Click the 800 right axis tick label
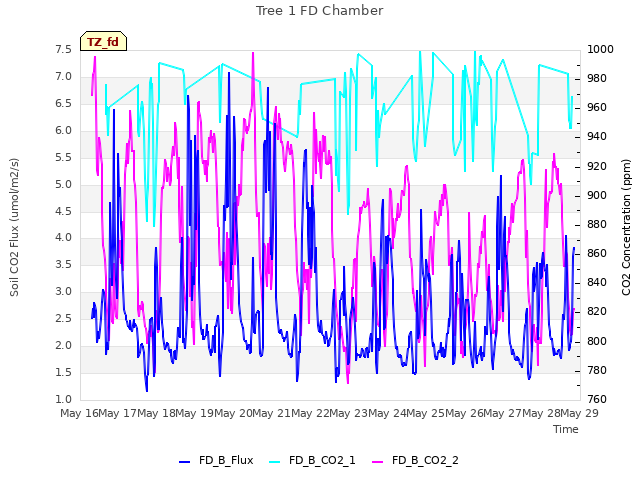 coord(597,341)
